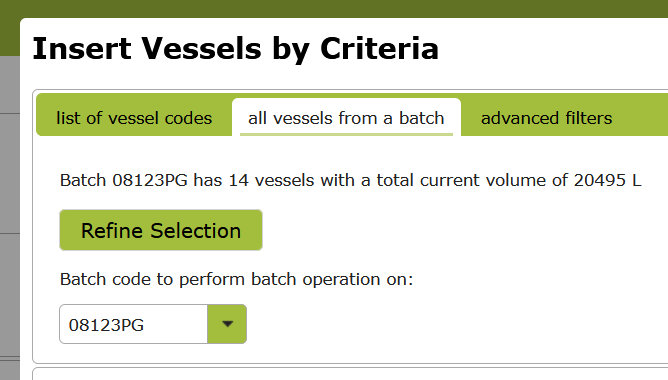Click the 20495 L total volume text

pos(608,180)
